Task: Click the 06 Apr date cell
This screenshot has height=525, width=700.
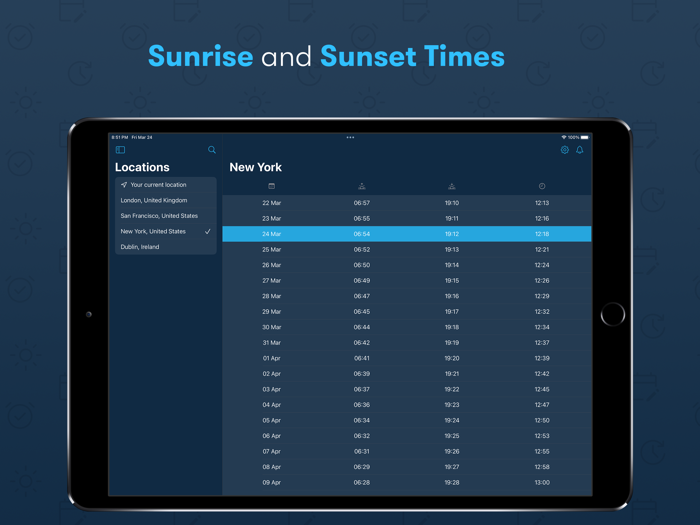Action: (x=271, y=436)
